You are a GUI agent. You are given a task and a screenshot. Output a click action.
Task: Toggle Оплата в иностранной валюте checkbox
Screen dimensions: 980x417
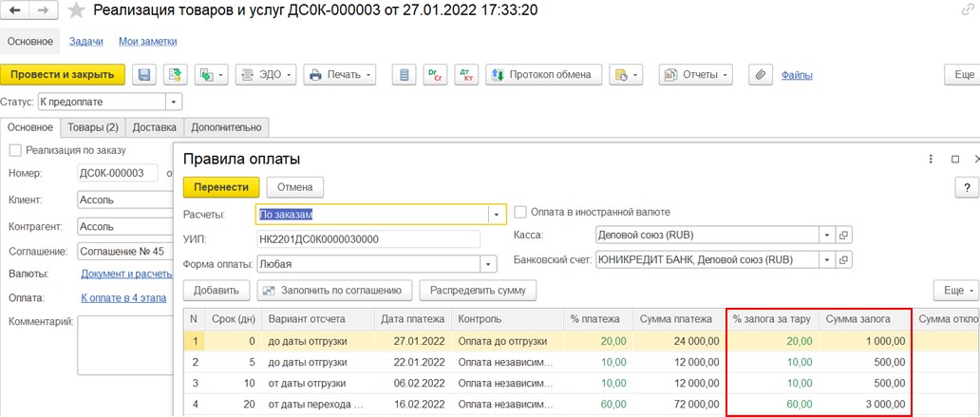[520, 212]
